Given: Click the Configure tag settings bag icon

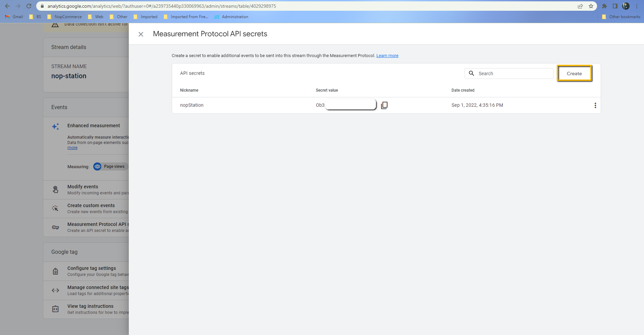Looking at the screenshot, I should coord(55,271).
